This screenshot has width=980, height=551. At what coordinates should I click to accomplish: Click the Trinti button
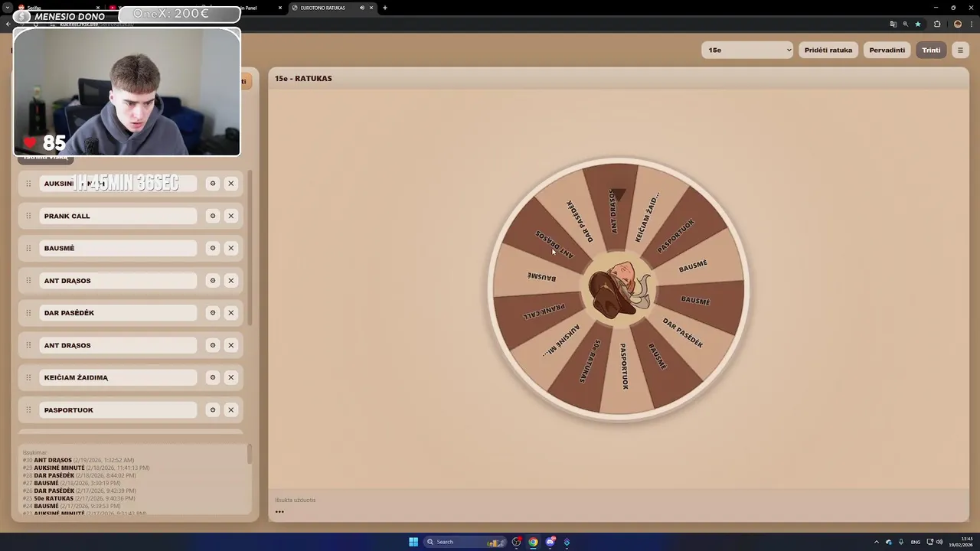click(931, 50)
